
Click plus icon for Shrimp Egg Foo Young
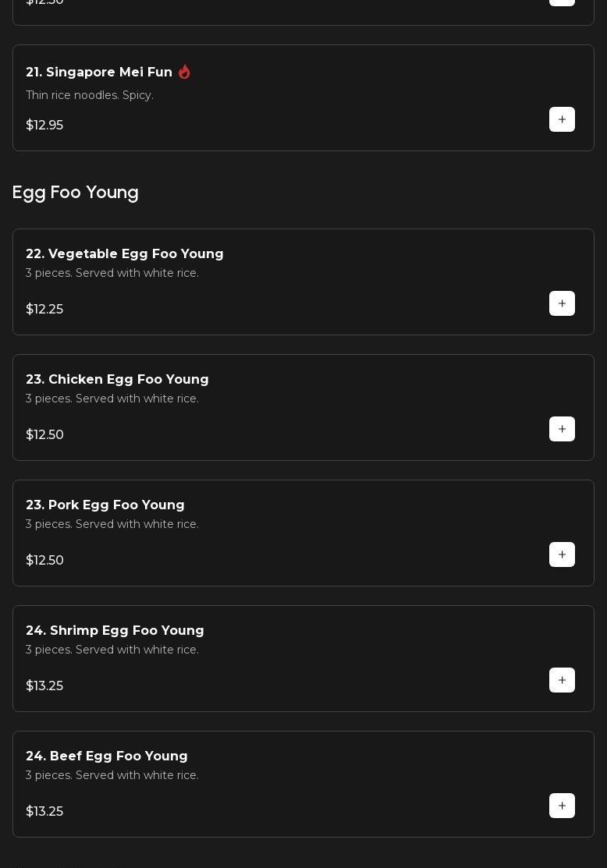pyautogui.click(x=562, y=680)
